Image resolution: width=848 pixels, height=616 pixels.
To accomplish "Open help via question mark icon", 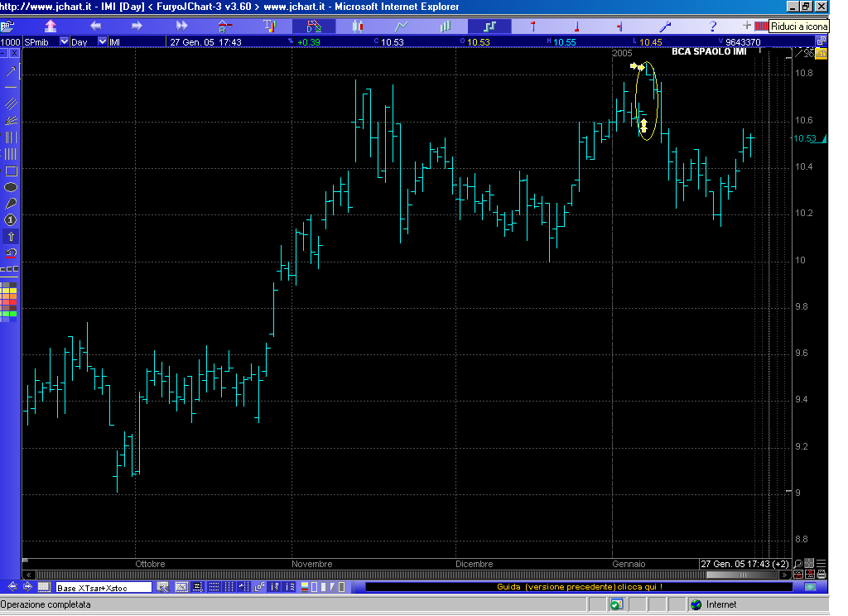I will coord(713,26).
